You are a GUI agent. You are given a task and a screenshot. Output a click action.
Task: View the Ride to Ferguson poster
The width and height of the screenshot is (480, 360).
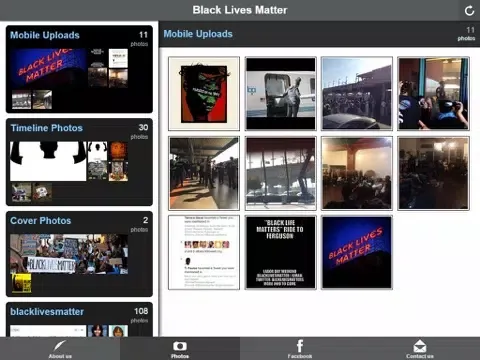coord(281,252)
